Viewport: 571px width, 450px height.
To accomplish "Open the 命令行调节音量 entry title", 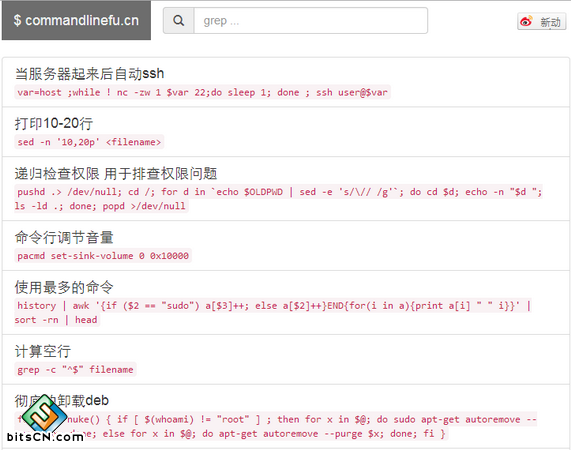I will pos(64,237).
